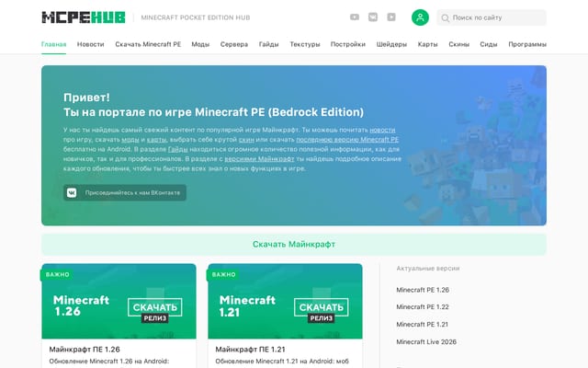
Task: Follow the 'последнюю версию Minecraft PE' link
Action: (347, 140)
